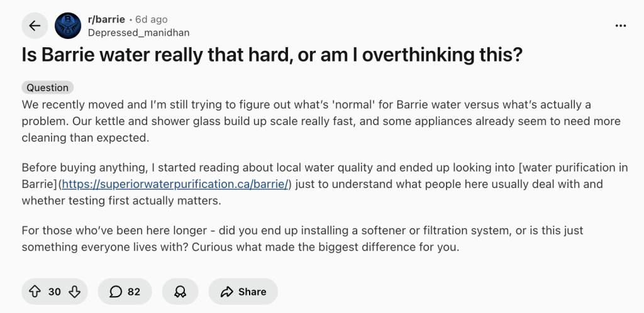Click the 82 comments count
Viewport: 644px width, 313px height.
click(134, 292)
